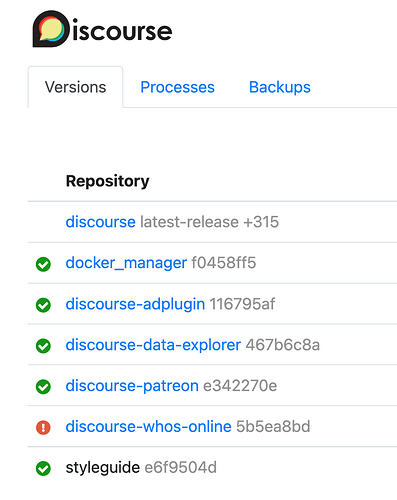Click green check icon beside styleguide
This screenshot has height=500, width=397.
click(43, 468)
